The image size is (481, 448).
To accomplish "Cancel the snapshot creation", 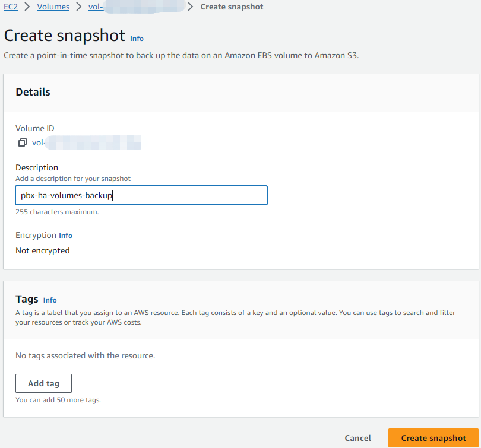I will [x=357, y=438].
